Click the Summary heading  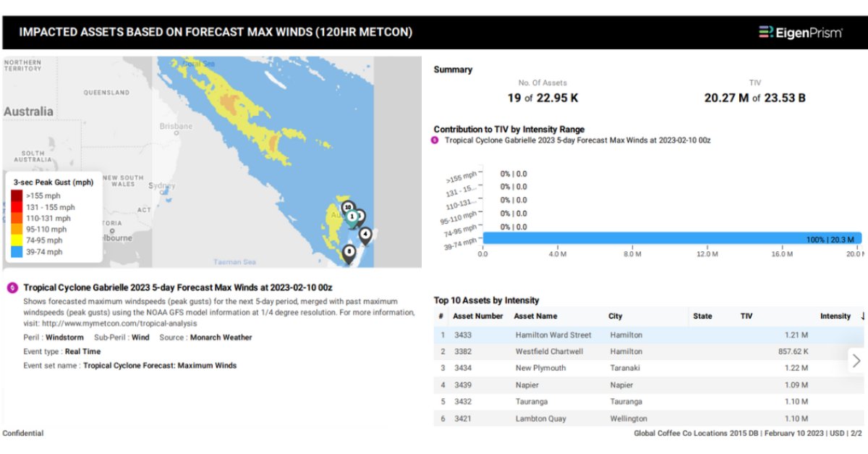coord(453,70)
